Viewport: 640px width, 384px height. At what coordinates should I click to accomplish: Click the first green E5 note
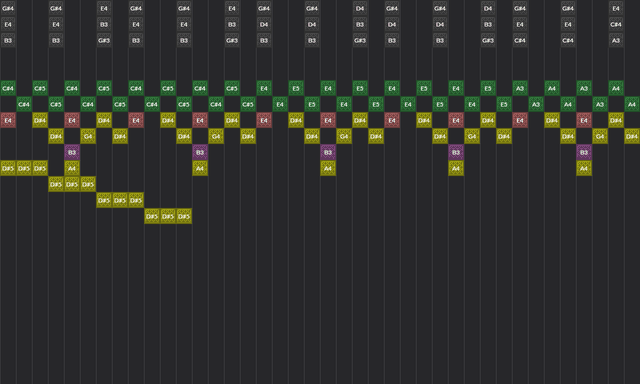[x=296, y=88]
